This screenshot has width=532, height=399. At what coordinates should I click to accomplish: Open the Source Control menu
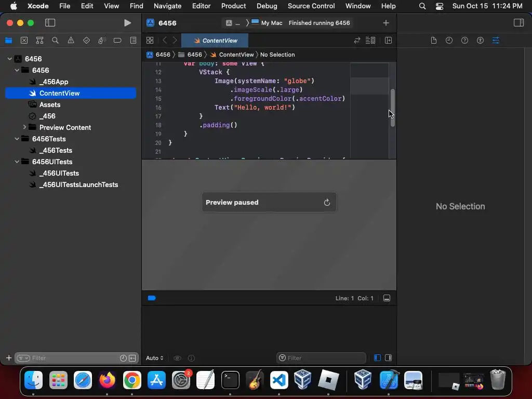click(311, 6)
